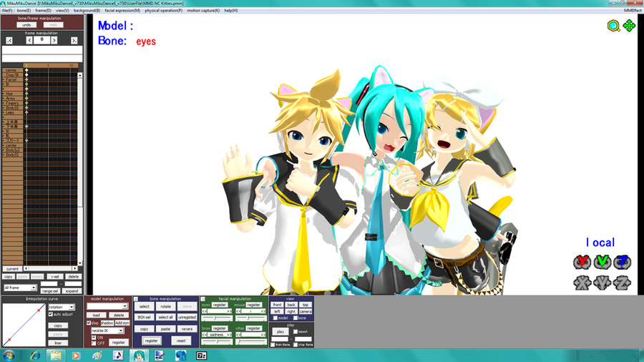Viewport: 644px width, 362px height.
Task: Click the camera pan arrows icon
Action: click(x=629, y=26)
